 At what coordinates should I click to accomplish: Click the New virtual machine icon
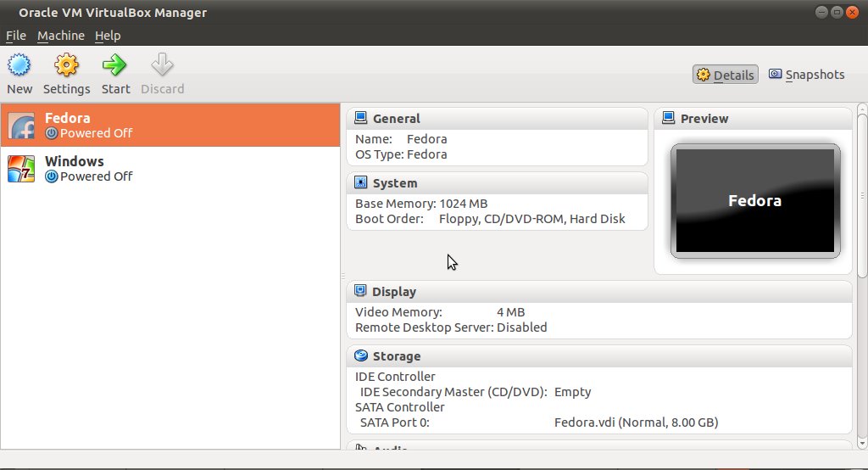19,64
